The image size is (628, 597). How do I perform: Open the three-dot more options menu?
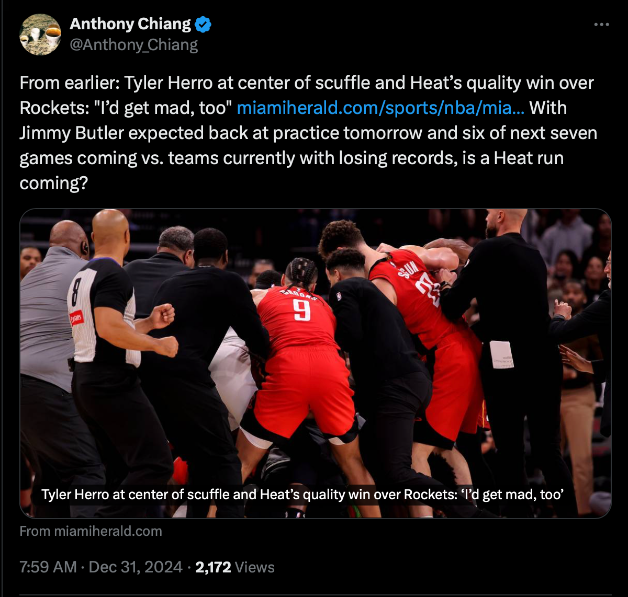click(x=601, y=24)
